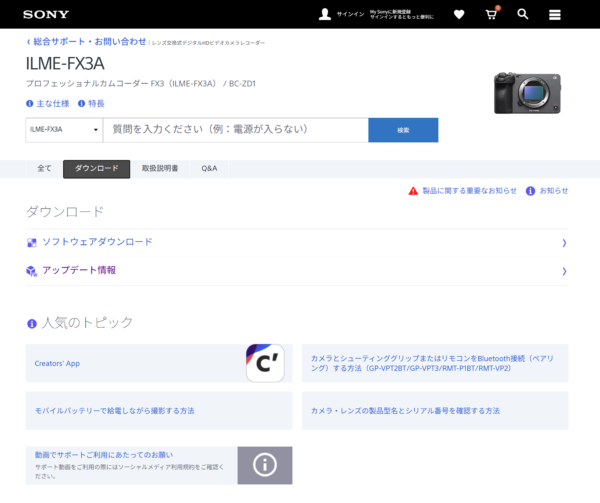This screenshot has width=600, height=503.
Task: Open カメラ・レンズの製品型名とシリアル番号 topic
Action: coord(435,411)
